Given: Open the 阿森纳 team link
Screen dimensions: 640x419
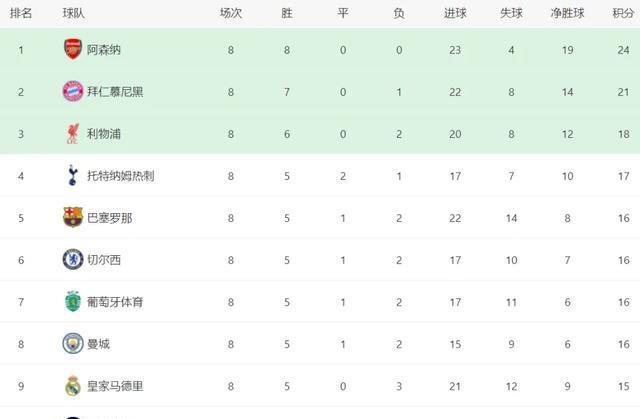Looking at the screenshot, I should coord(104,49).
